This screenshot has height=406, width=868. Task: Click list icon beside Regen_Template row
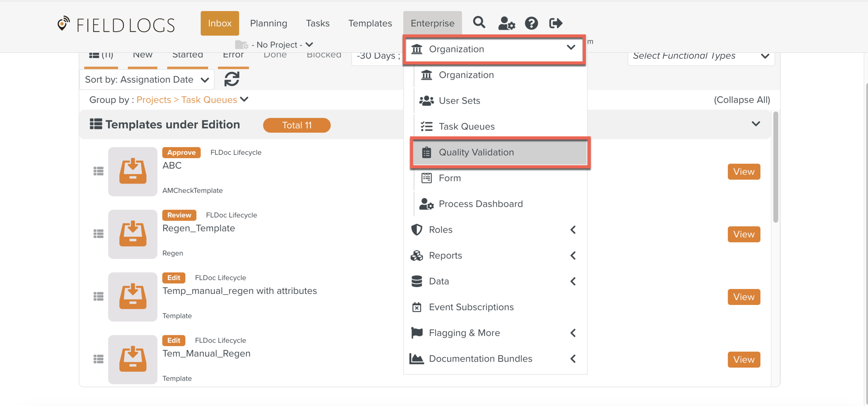coord(98,234)
